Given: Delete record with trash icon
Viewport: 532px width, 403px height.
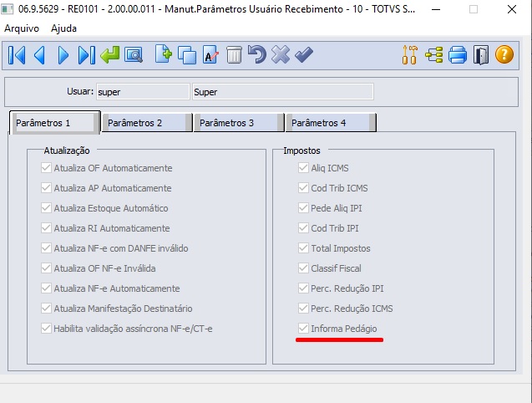Looking at the screenshot, I should [x=234, y=54].
